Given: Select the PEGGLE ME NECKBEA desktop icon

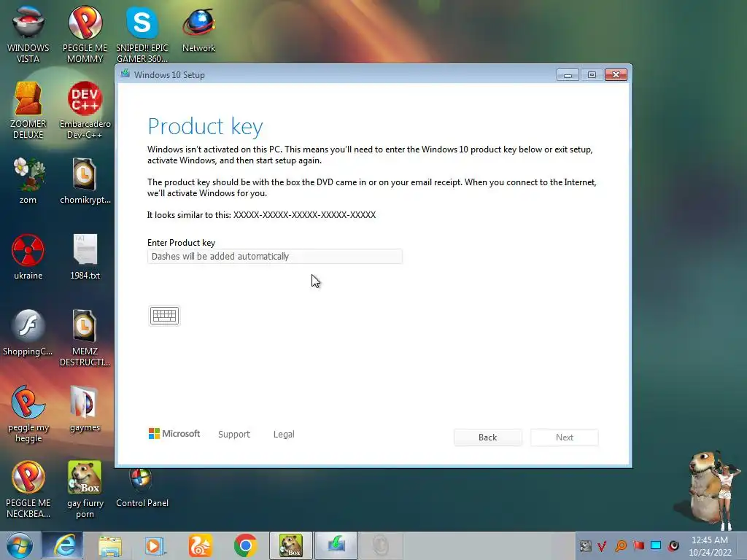Looking at the screenshot, I should [x=28, y=489].
